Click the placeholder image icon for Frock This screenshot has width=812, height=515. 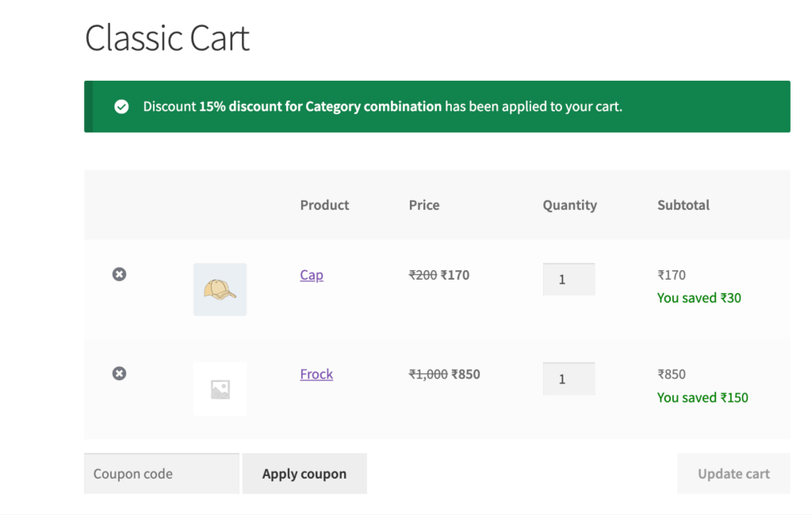[x=220, y=388]
